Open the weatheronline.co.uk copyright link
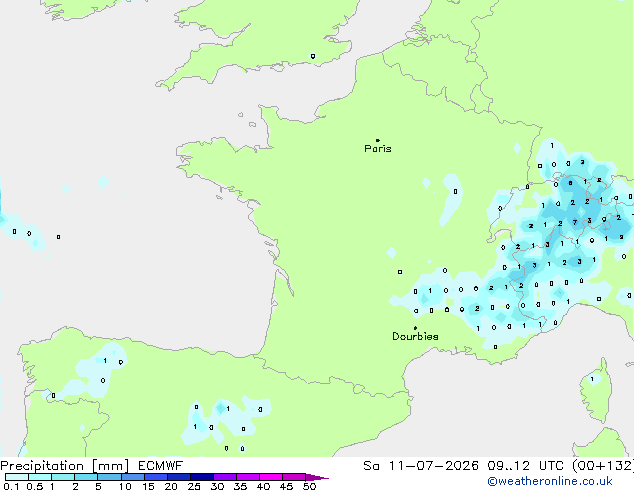 pos(550,481)
